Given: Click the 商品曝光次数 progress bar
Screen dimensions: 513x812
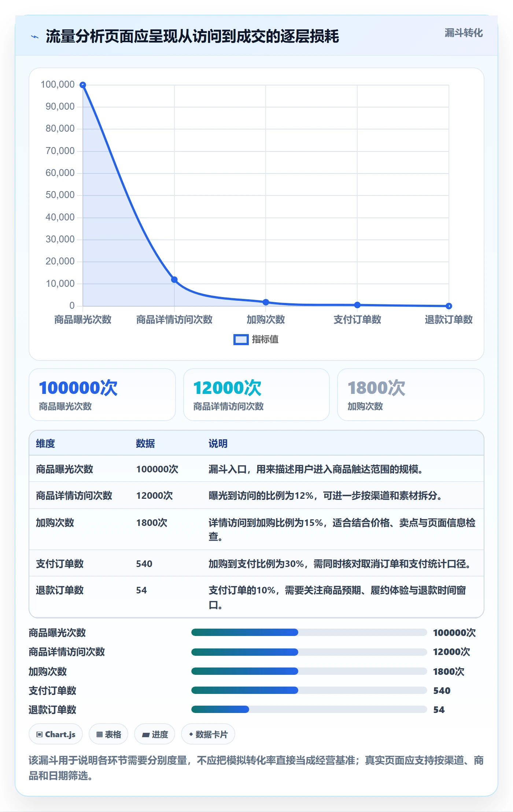Looking at the screenshot, I should (309, 632).
